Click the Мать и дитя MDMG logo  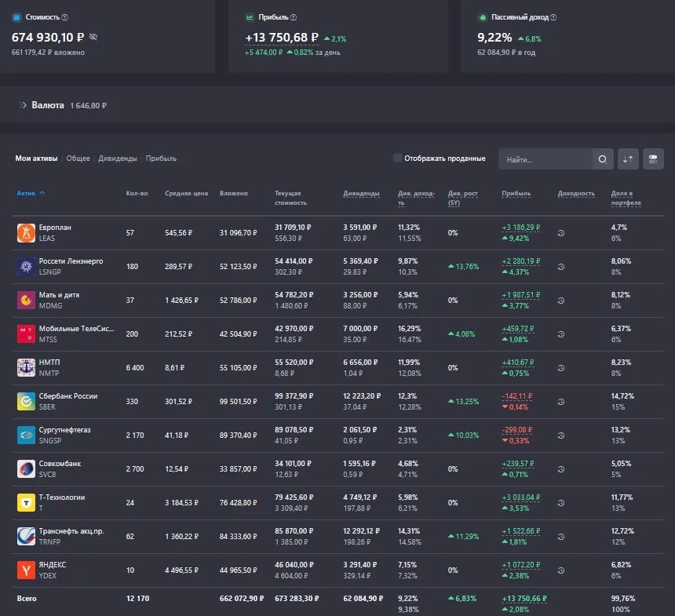point(26,301)
